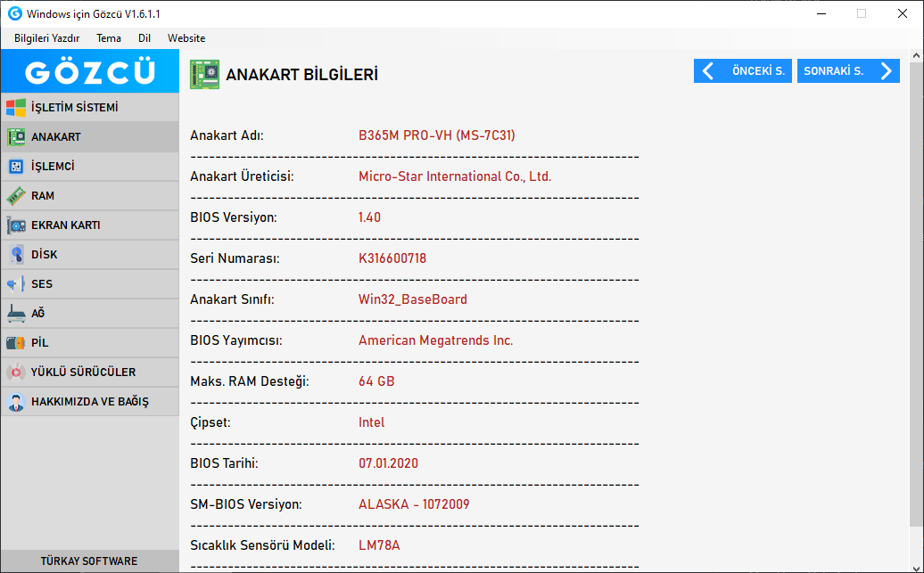Go to the İŞLETİM SİSTEMİ section
This screenshot has width=924, height=573.
(90, 108)
